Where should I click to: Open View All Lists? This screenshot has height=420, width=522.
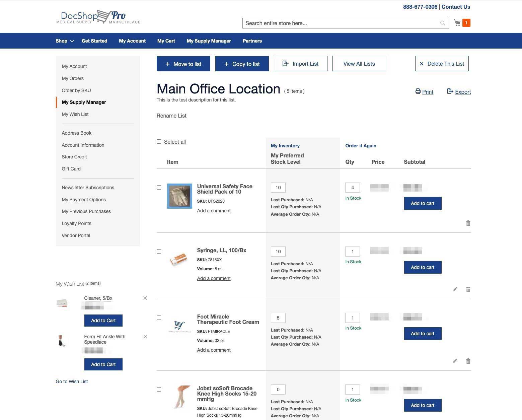(359, 64)
